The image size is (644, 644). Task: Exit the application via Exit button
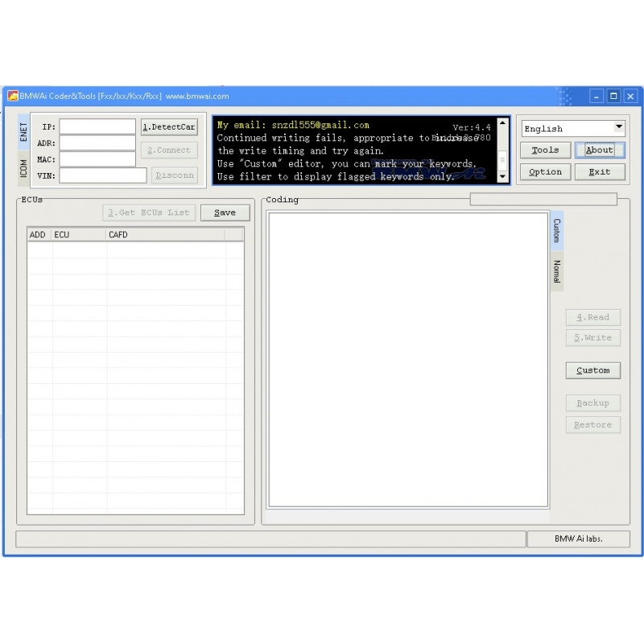(x=599, y=171)
